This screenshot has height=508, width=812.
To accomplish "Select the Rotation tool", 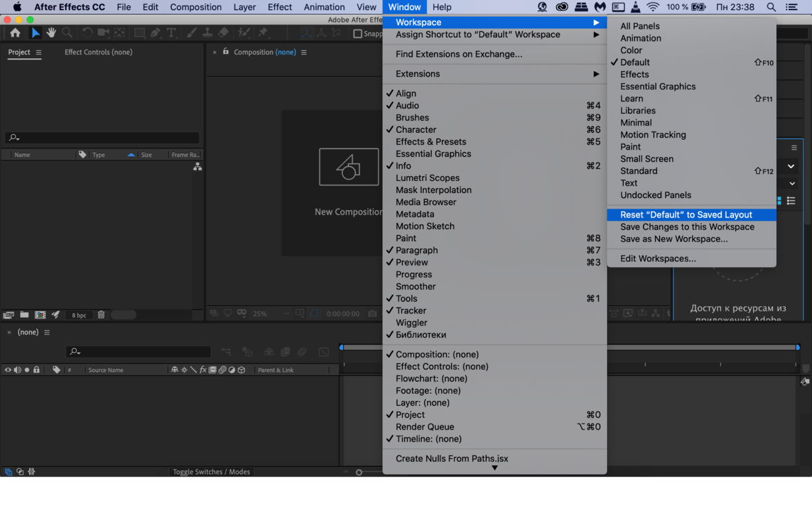I will pos(87,33).
